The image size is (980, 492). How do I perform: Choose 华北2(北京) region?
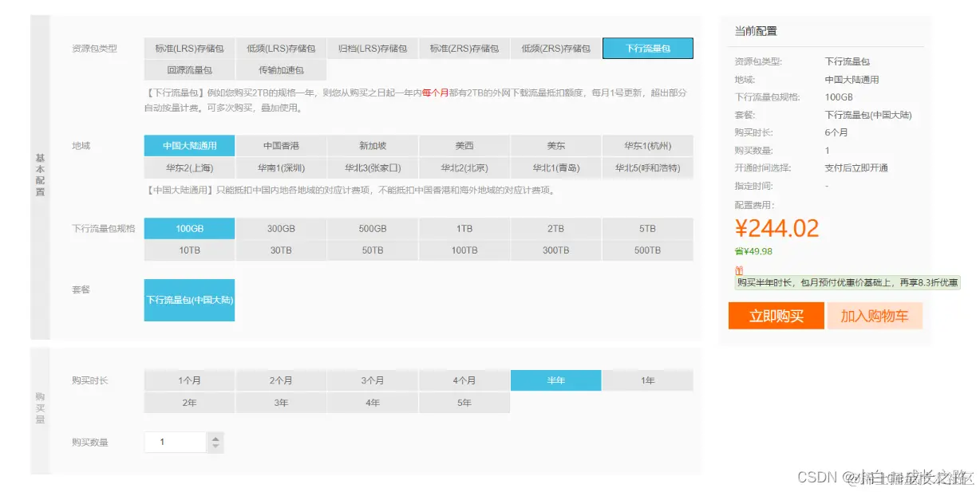464,167
